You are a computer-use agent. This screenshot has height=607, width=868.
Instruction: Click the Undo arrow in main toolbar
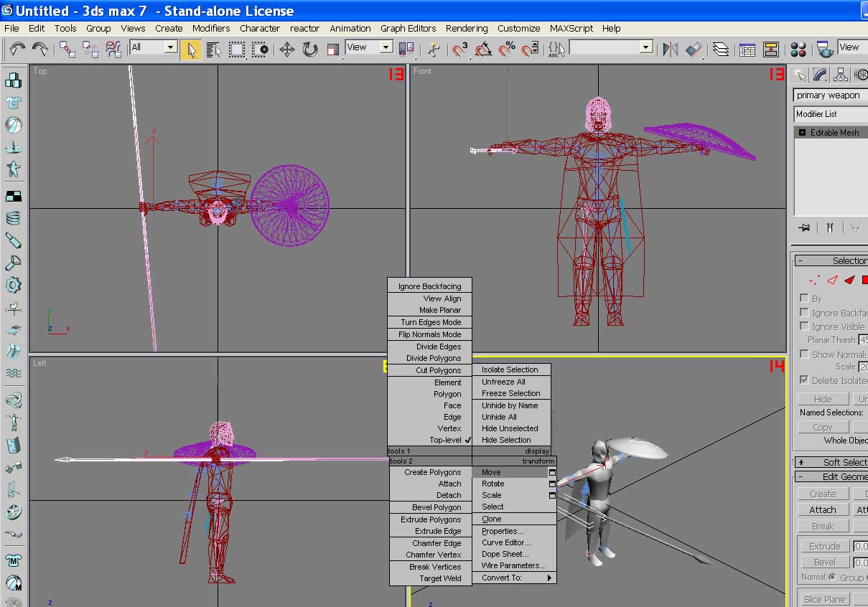(x=17, y=49)
